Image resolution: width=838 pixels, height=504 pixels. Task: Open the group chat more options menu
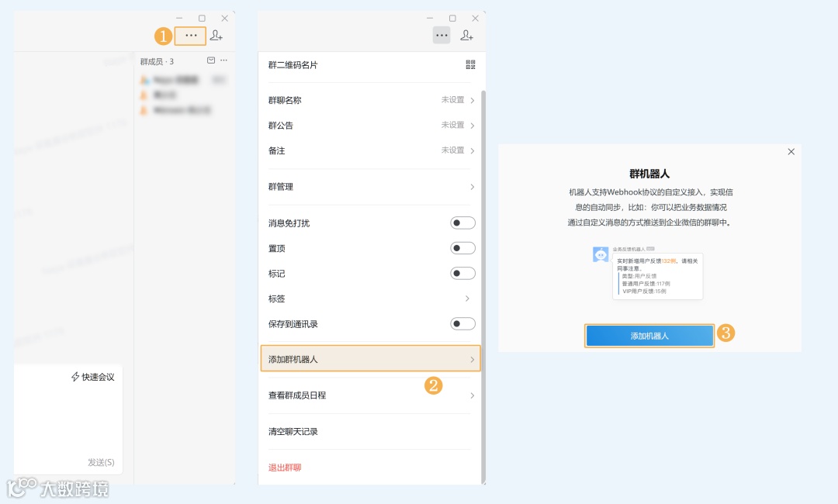point(190,35)
